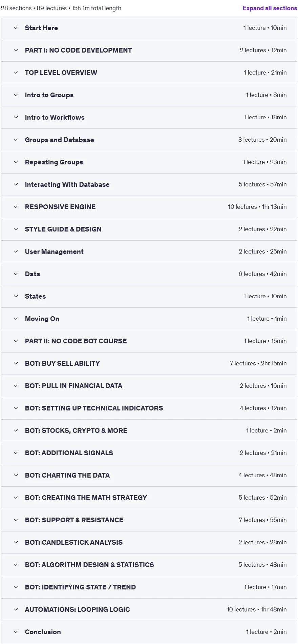298x644 pixels.
Task: Expand the Start Here section chevron
Action: click(16, 28)
